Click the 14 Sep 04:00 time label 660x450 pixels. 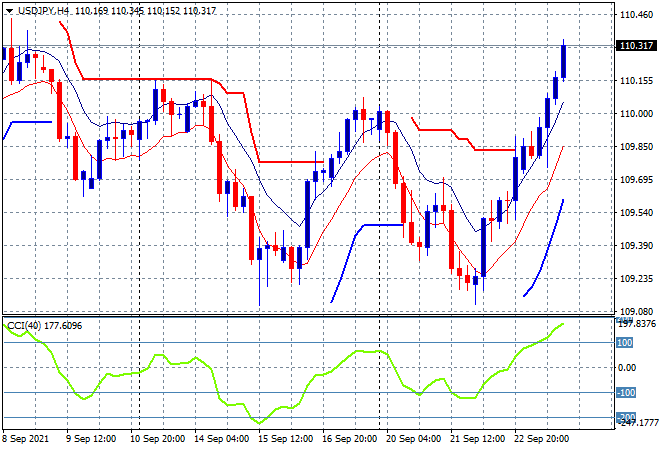(x=221, y=439)
